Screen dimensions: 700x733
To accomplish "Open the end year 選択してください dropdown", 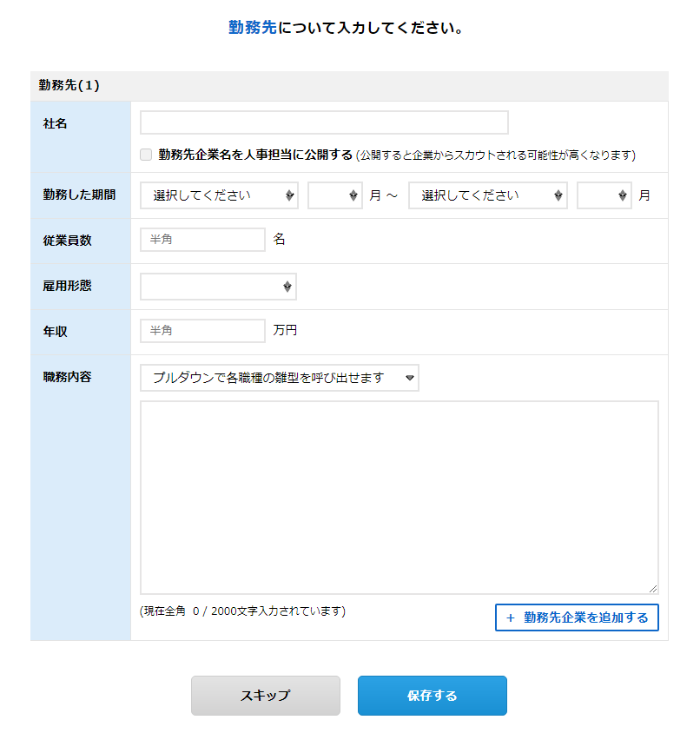I will [488, 195].
